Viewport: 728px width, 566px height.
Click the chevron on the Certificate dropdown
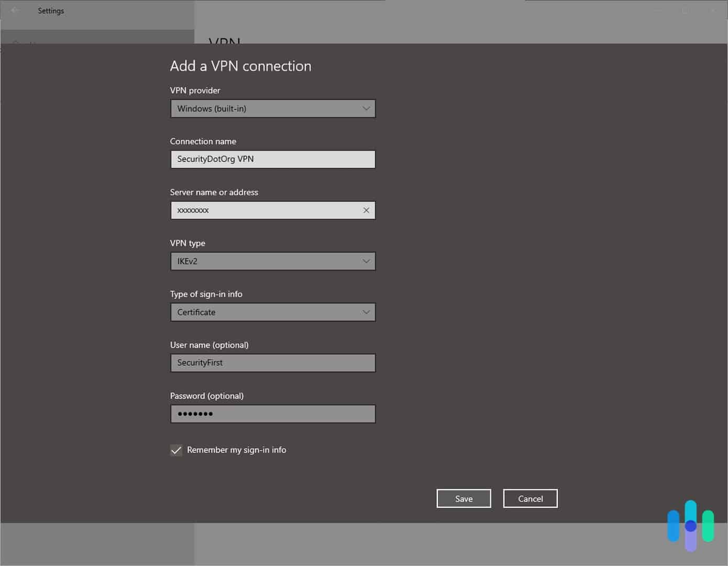(x=366, y=312)
